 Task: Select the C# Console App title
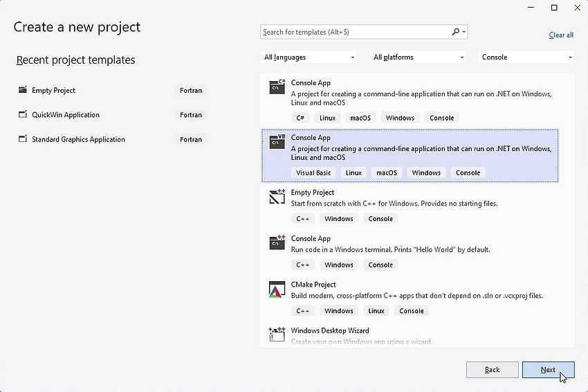[x=311, y=83]
